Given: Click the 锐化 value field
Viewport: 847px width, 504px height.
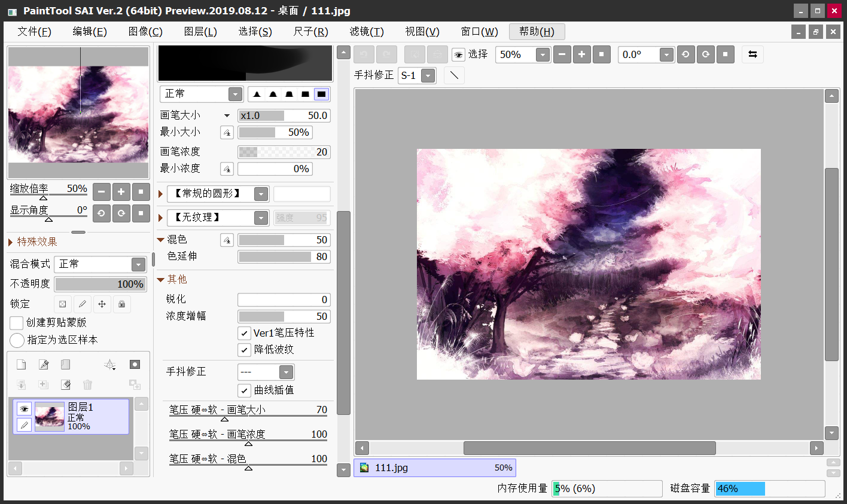Looking at the screenshot, I should pyautogui.click(x=284, y=300).
